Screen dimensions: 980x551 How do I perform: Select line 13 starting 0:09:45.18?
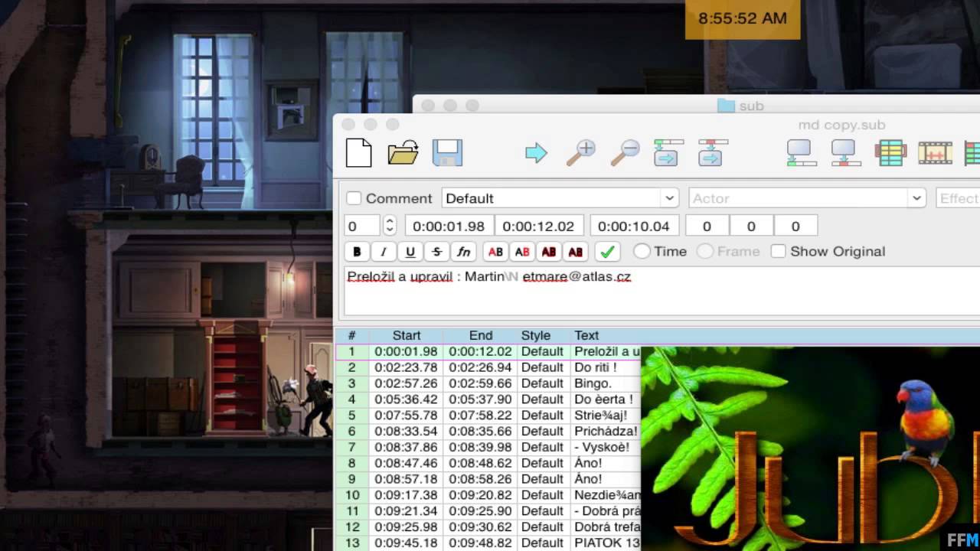pyautogui.click(x=488, y=543)
